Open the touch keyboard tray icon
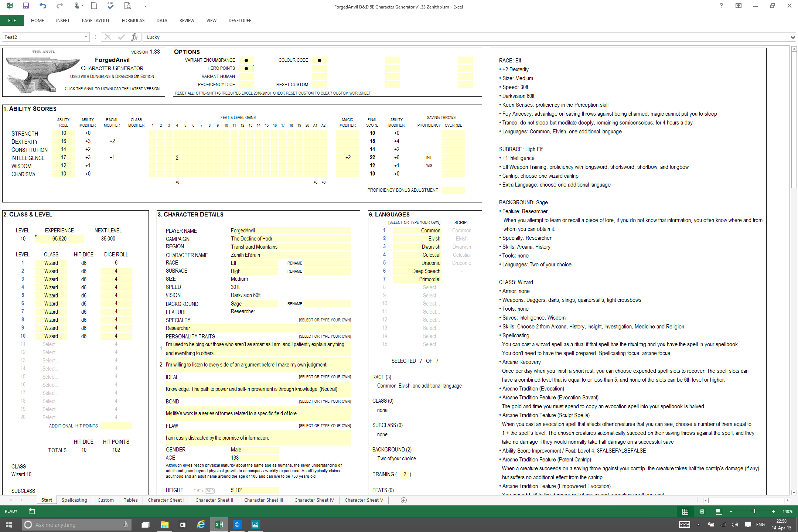Image resolution: width=798 pixels, height=532 pixels. [684, 525]
